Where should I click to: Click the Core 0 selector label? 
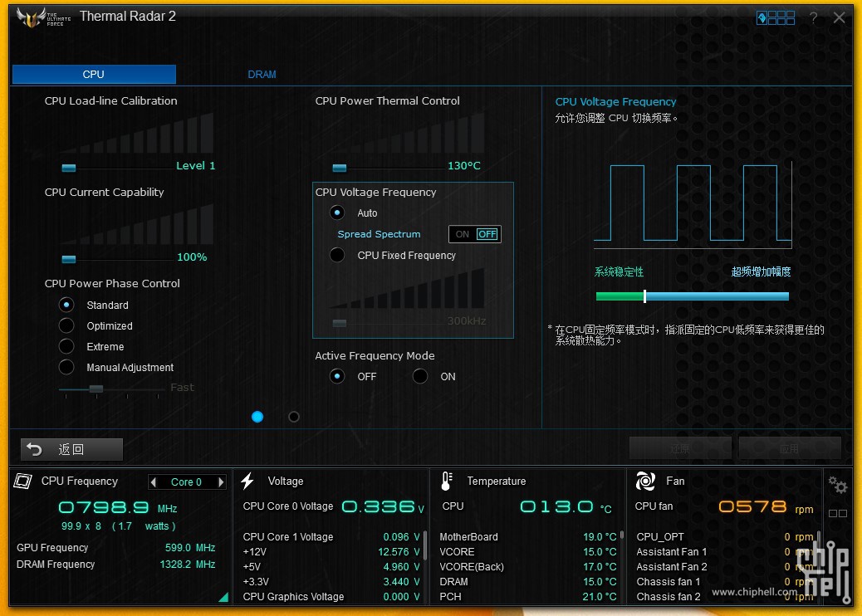click(186, 482)
